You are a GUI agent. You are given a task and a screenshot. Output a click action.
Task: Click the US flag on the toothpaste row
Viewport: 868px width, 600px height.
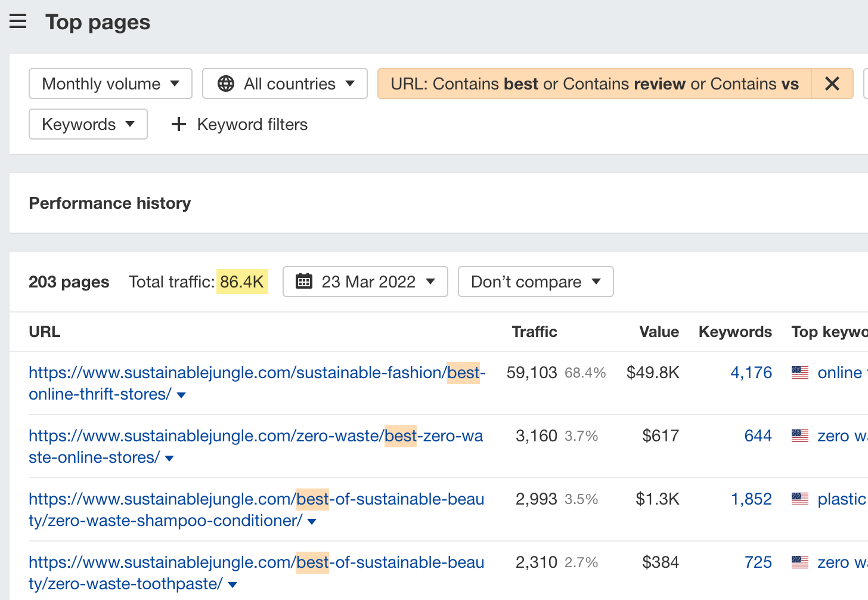click(799, 562)
